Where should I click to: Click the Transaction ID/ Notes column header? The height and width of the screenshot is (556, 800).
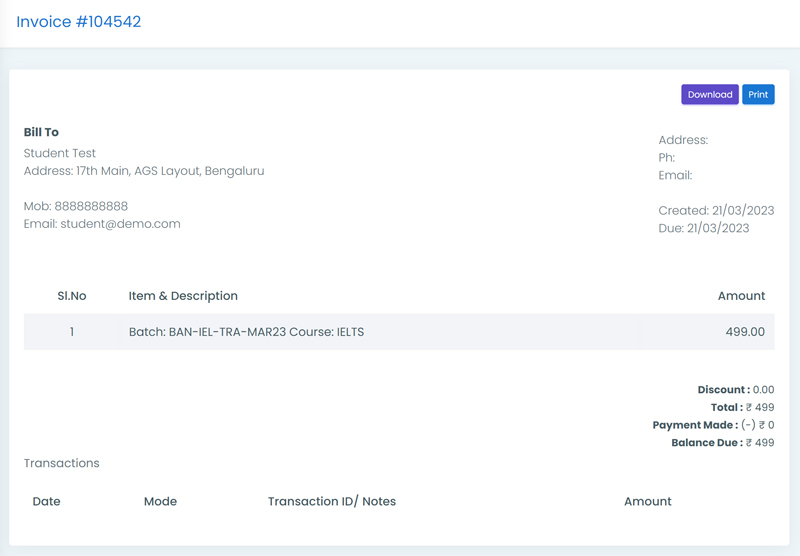pos(332,501)
